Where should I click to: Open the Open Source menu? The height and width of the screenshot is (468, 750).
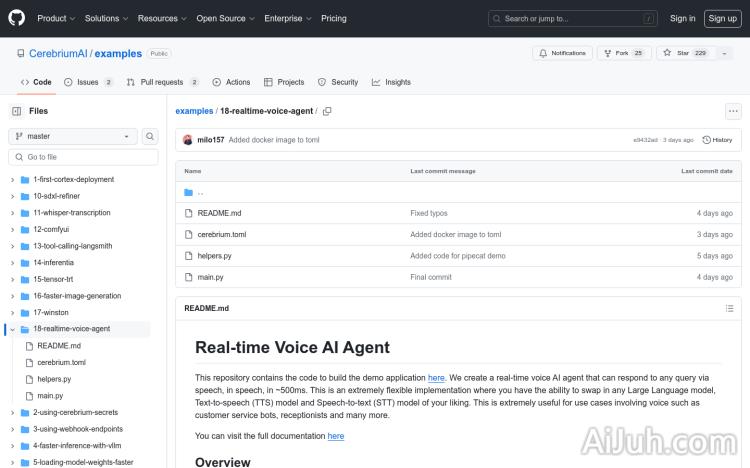pyautogui.click(x=225, y=18)
